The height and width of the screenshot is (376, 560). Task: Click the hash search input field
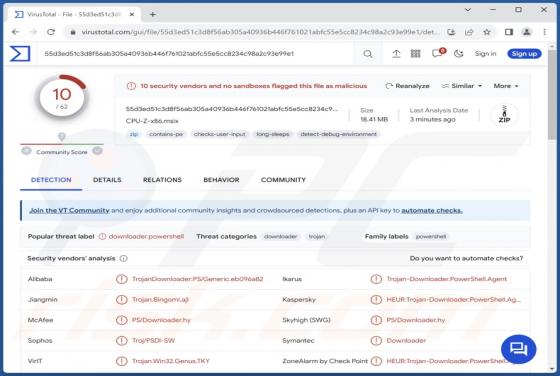coord(196,54)
